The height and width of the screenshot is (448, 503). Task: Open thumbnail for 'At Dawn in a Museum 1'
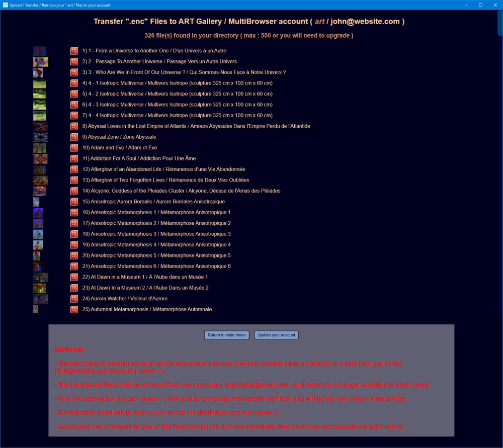tap(41, 278)
